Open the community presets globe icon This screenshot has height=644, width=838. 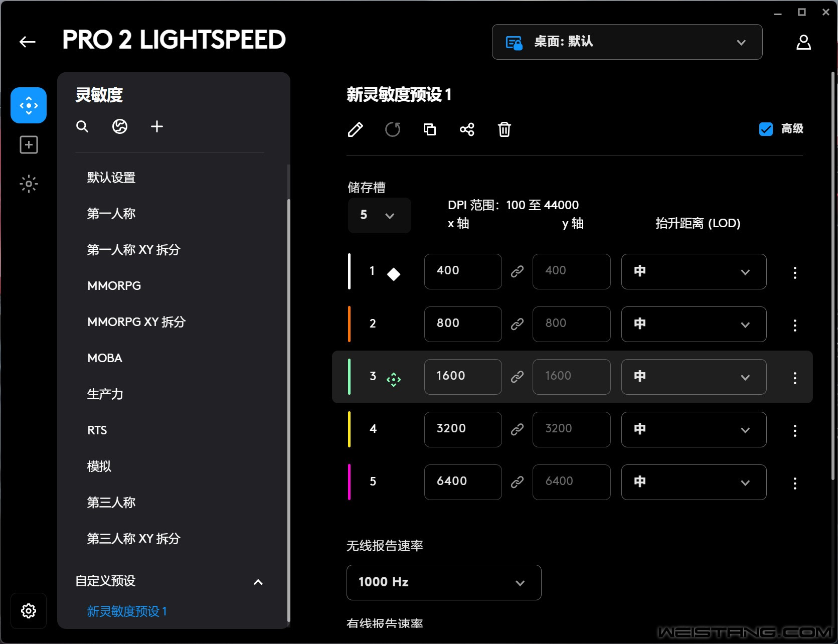pyautogui.click(x=119, y=126)
